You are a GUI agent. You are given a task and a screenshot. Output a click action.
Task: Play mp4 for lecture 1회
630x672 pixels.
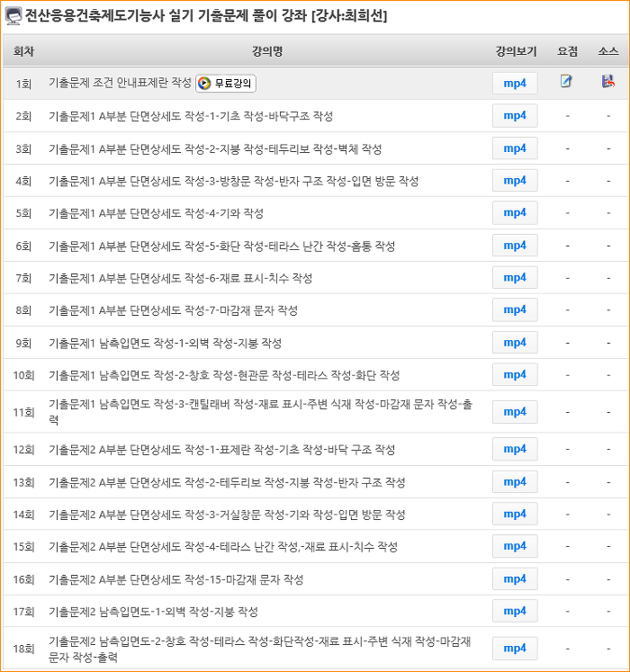click(x=515, y=83)
